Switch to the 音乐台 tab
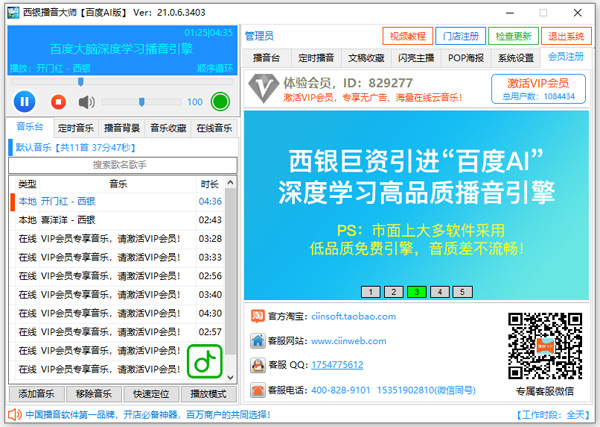 click(x=30, y=127)
